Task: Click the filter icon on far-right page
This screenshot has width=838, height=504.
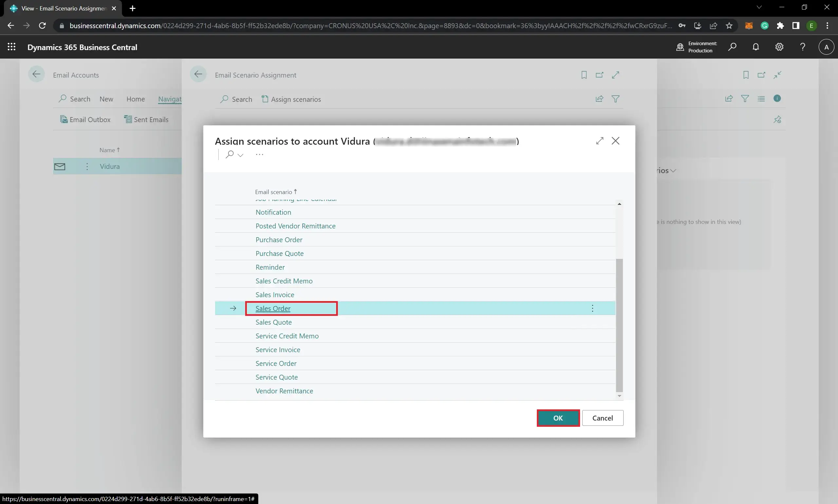Action: 745,99
